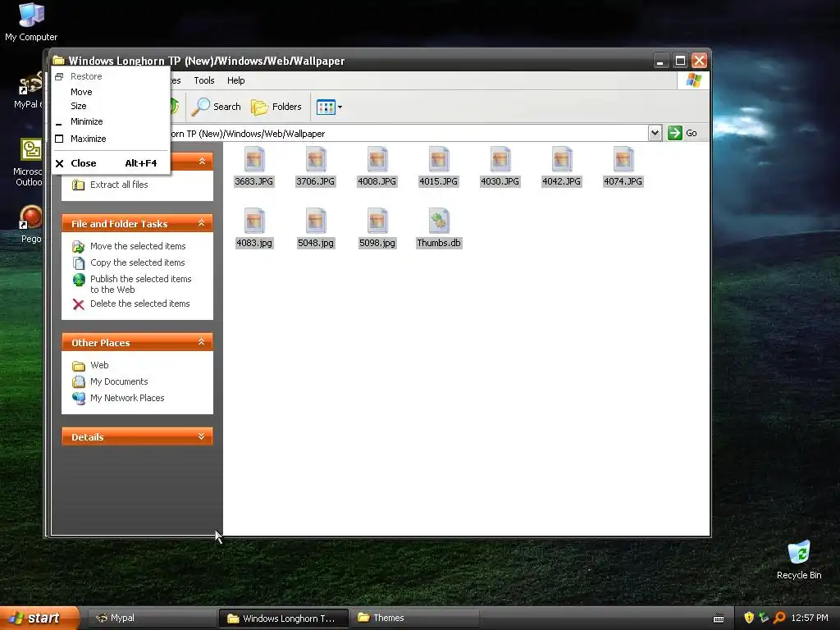Collapse the File and Folder Tasks panel
This screenshot has height=630, width=840.
pyautogui.click(x=202, y=223)
